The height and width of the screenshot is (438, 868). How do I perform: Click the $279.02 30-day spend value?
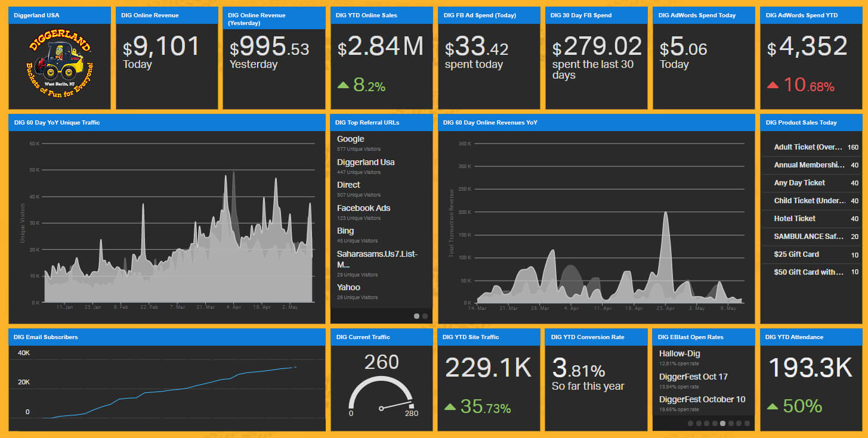(x=597, y=46)
